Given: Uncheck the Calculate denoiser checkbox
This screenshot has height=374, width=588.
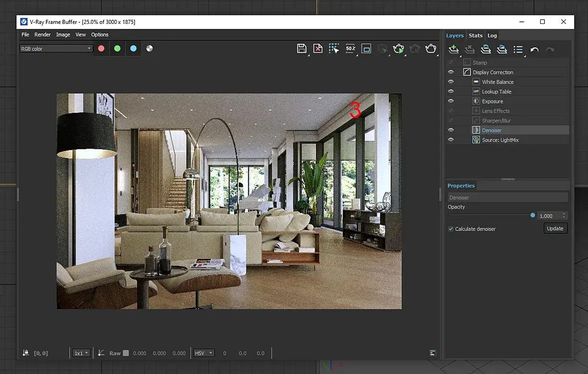Looking at the screenshot, I should pyautogui.click(x=451, y=229).
